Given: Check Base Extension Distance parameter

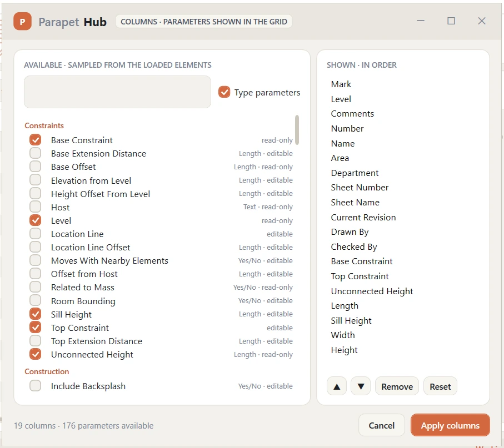Looking at the screenshot, I should [36, 153].
